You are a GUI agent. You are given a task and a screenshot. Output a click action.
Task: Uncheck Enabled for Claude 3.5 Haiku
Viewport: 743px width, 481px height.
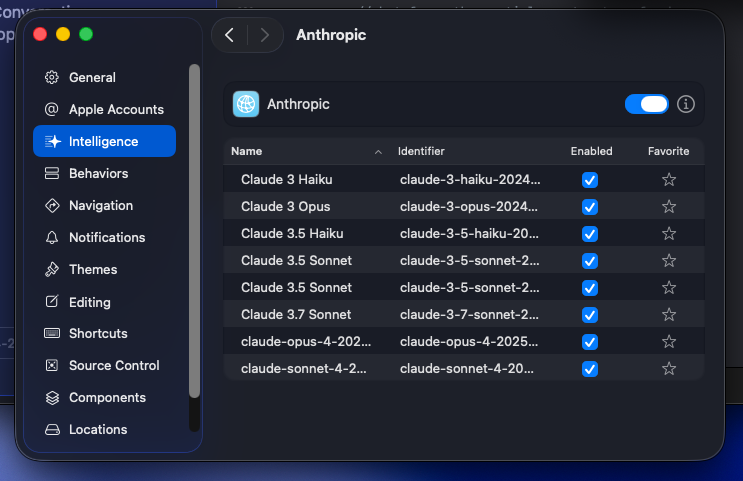(x=590, y=234)
